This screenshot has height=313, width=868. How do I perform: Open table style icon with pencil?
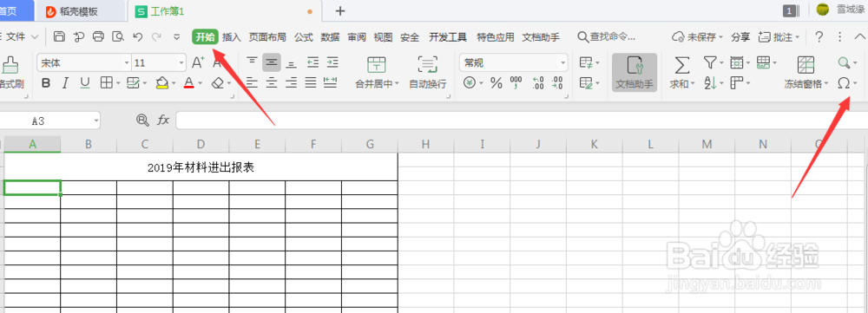pyautogui.click(x=586, y=83)
